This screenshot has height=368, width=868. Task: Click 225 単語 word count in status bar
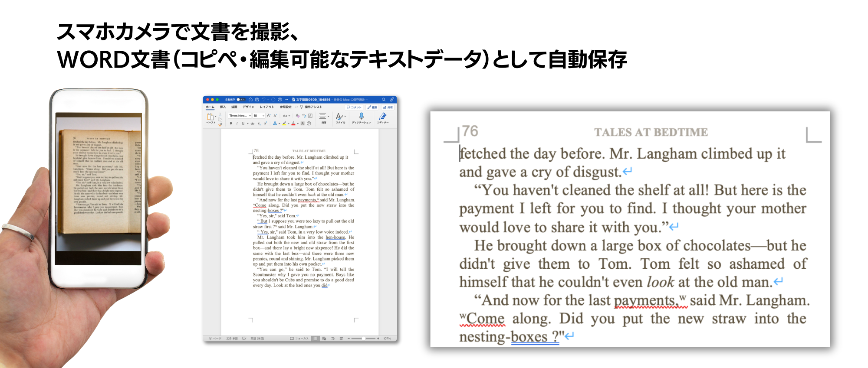click(232, 339)
